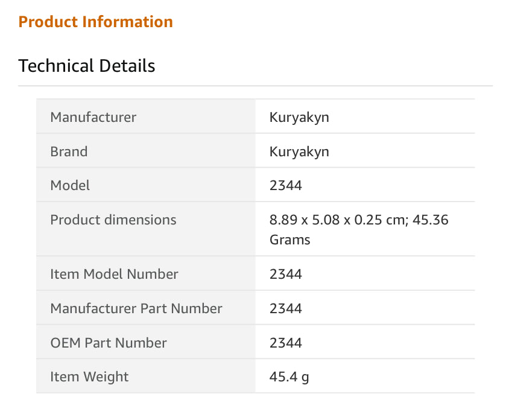Image resolution: width=509 pixels, height=420 pixels.
Task: Select the 2344 value for OEM Part Number
Action: click(x=286, y=343)
